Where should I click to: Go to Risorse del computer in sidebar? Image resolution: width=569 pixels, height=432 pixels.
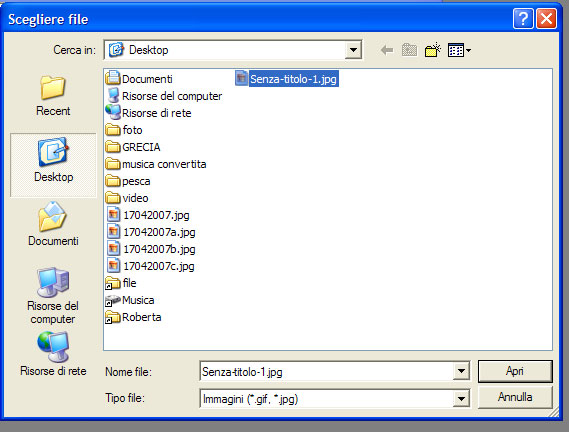(53, 296)
